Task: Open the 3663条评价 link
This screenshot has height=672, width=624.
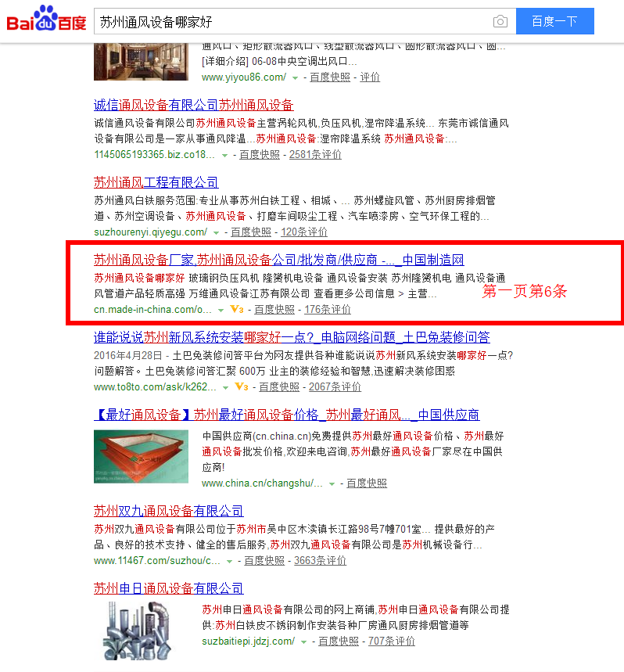Action: [x=320, y=561]
